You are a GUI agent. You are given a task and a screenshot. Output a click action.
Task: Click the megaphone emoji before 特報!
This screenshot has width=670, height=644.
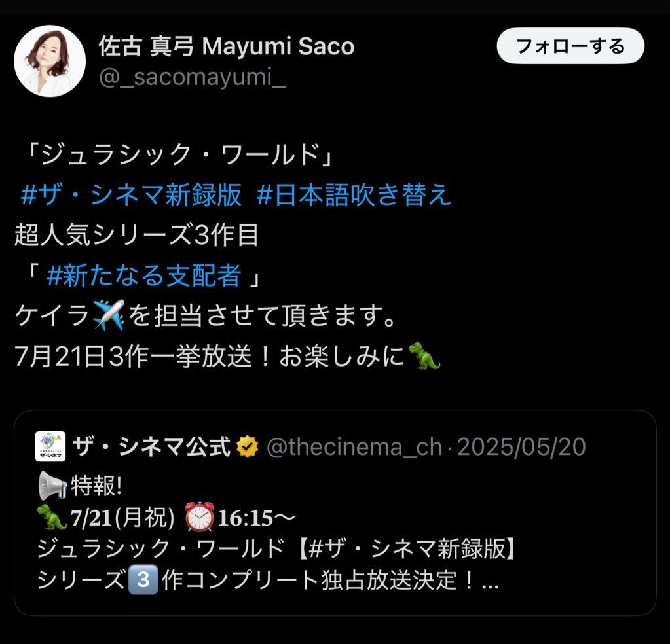[52, 486]
